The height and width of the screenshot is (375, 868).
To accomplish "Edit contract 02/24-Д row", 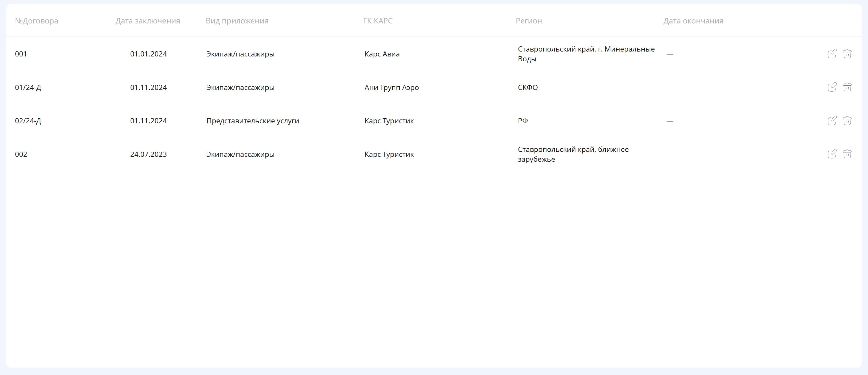I will 832,121.
